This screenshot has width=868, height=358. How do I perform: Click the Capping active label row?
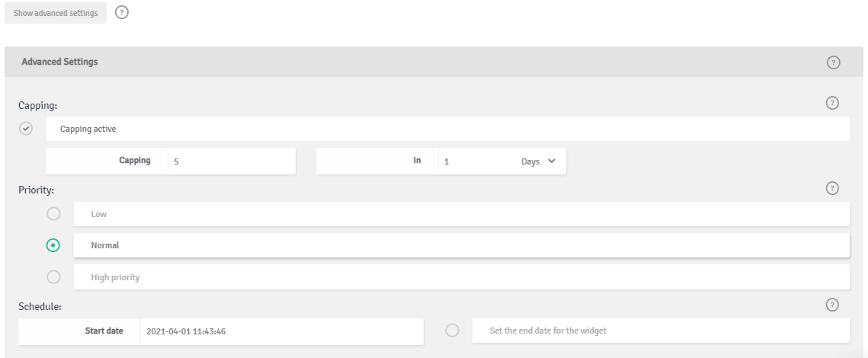(x=447, y=129)
